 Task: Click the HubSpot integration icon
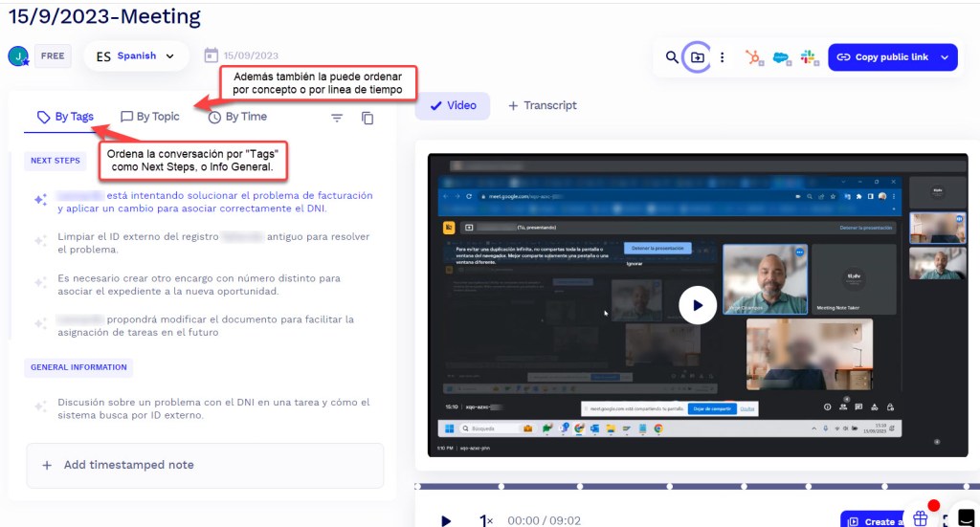[755, 57]
